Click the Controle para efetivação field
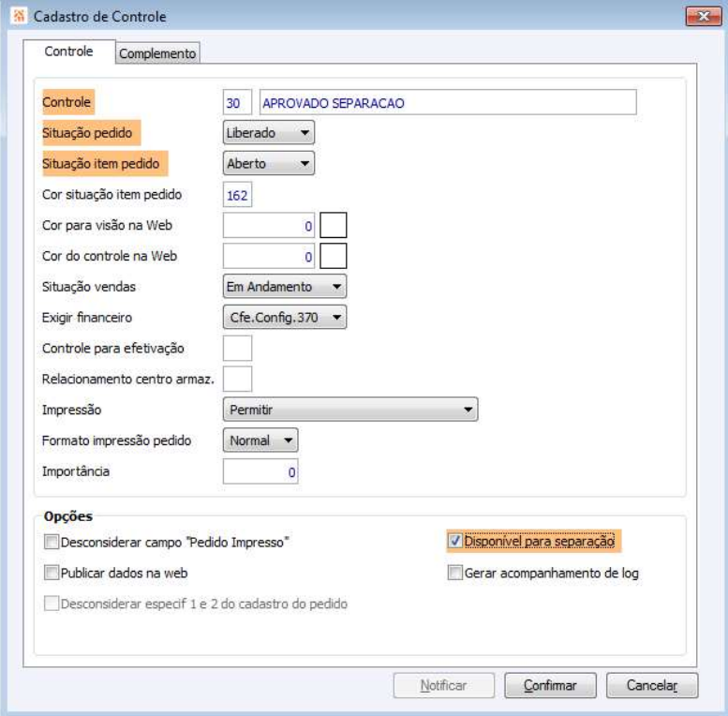 pyautogui.click(x=237, y=349)
